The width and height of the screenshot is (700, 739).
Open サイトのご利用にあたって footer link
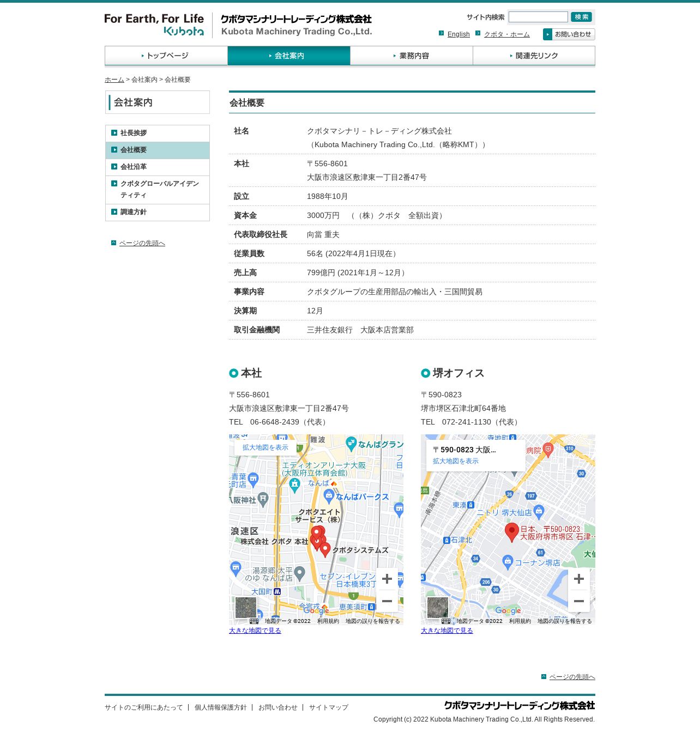[x=144, y=707]
